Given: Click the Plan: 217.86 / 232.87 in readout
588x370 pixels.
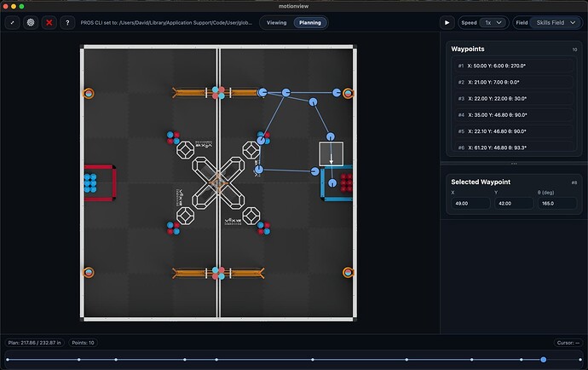Looking at the screenshot, I should (x=34, y=343).
